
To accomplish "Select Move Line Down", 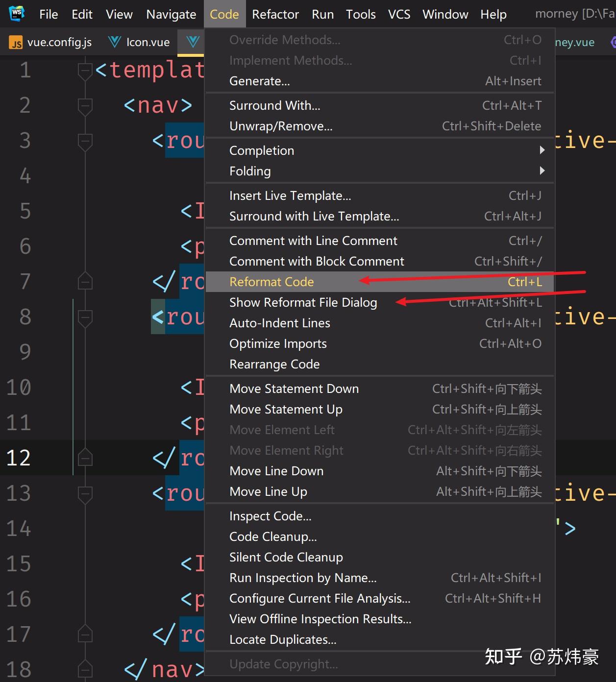I will 380,471.
